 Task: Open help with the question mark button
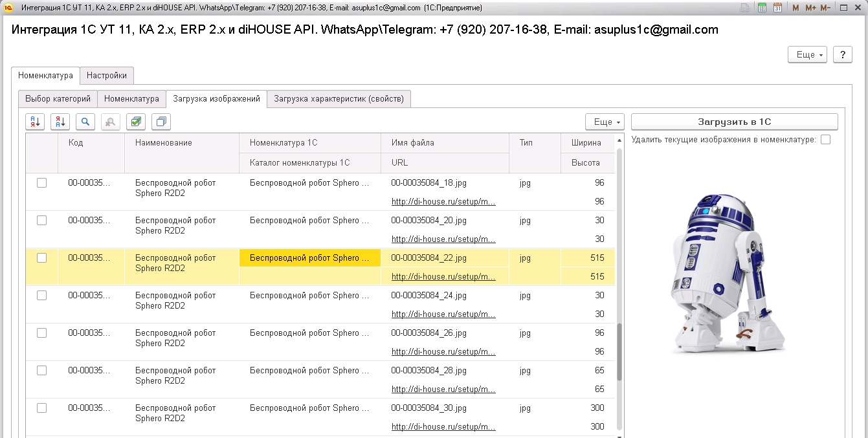click(842, 55)
